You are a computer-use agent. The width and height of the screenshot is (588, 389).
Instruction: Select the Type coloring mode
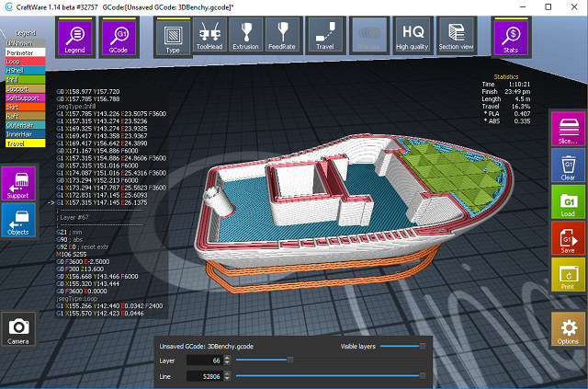pyautogui.click(x=173, y=37)
